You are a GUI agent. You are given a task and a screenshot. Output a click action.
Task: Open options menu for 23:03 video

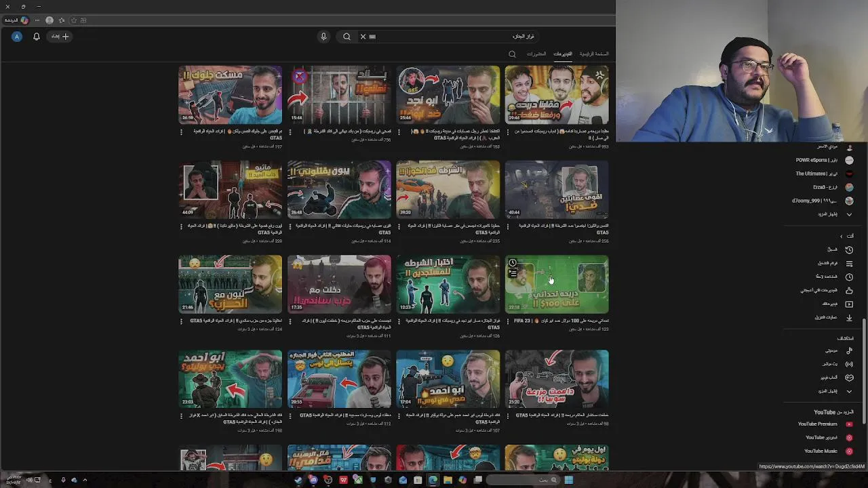pyautogui.click(x=181, y=416)
